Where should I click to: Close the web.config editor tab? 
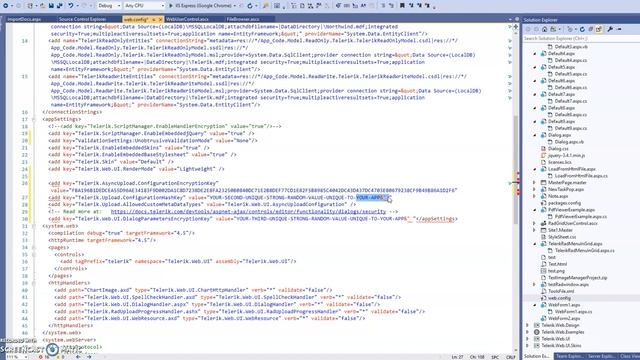pyautogui.click(x=160, y=19)
